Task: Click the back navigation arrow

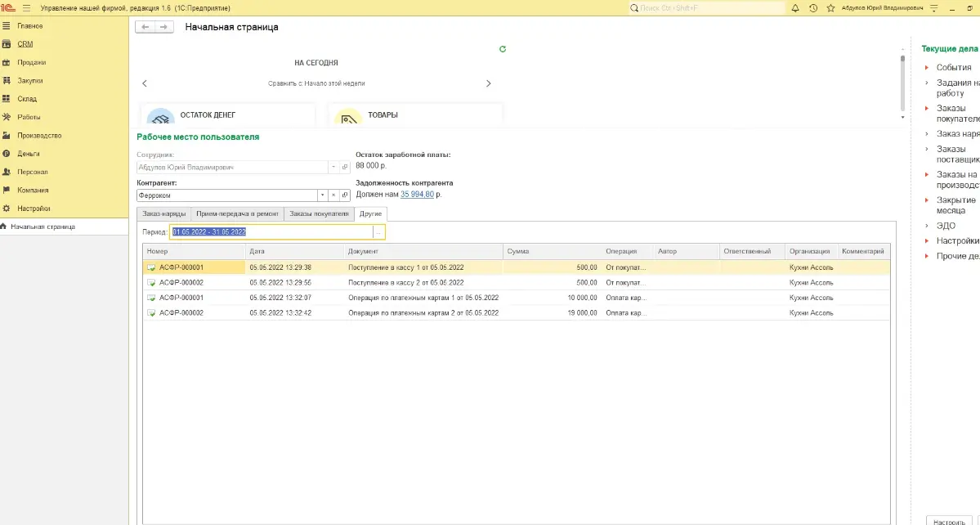Action: [145, 27]
